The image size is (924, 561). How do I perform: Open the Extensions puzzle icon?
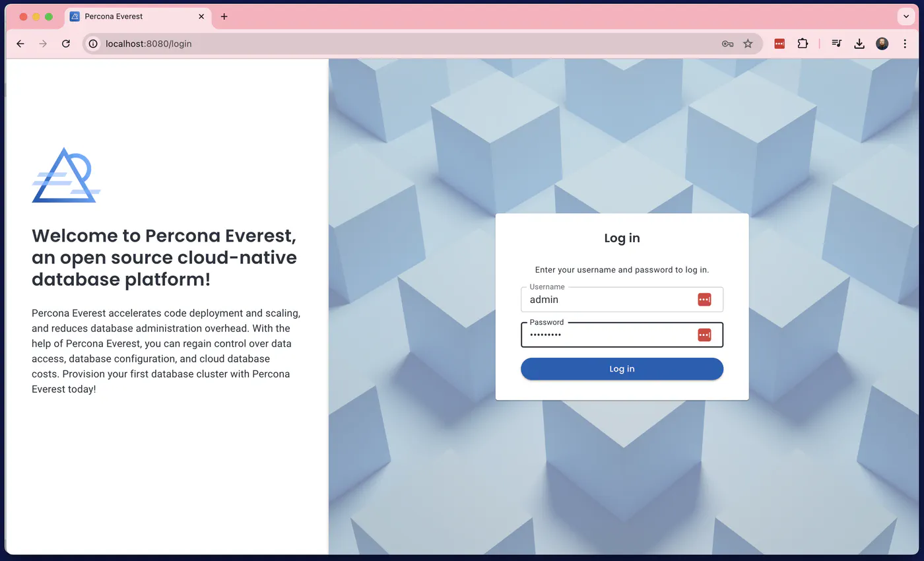click(x=803, y=44)
